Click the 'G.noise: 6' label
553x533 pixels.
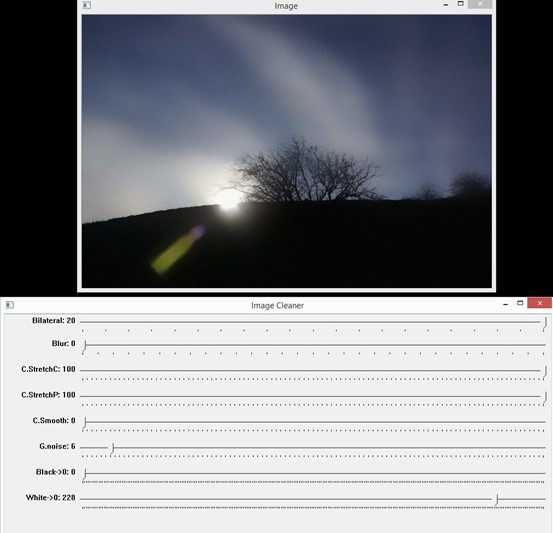click(x=57, y=446)
